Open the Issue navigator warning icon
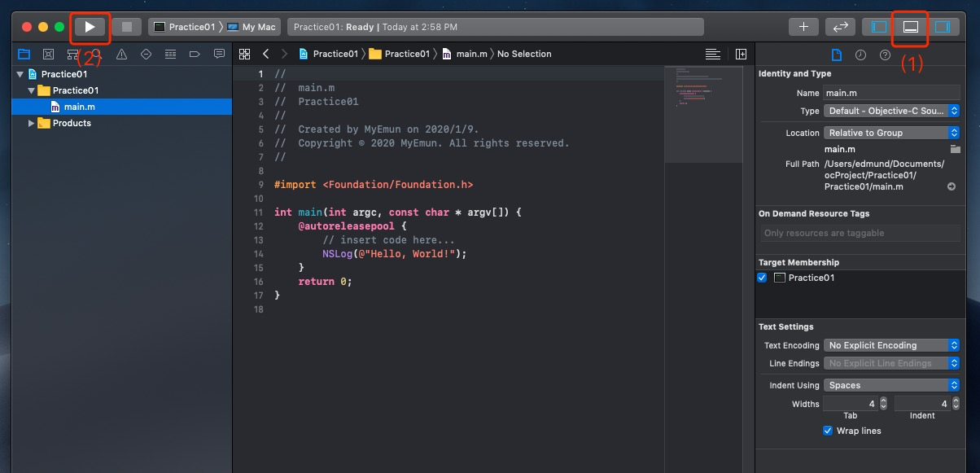The image size is (980, 473). [x=121, y=54]
